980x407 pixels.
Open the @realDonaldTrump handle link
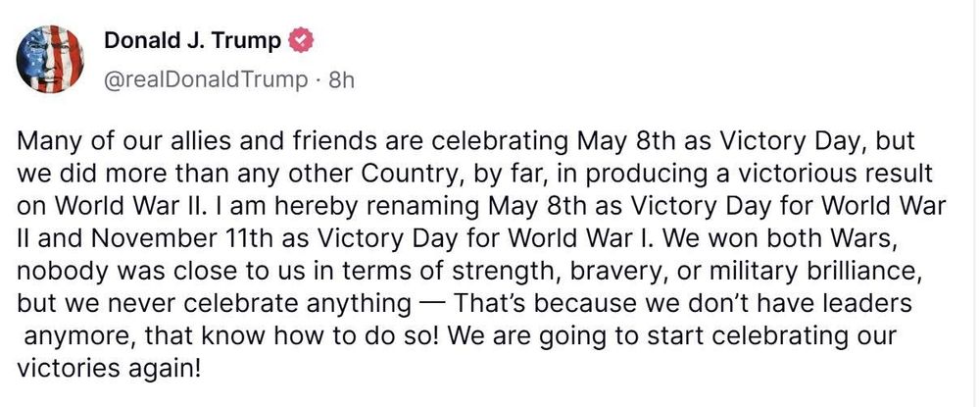206,80
